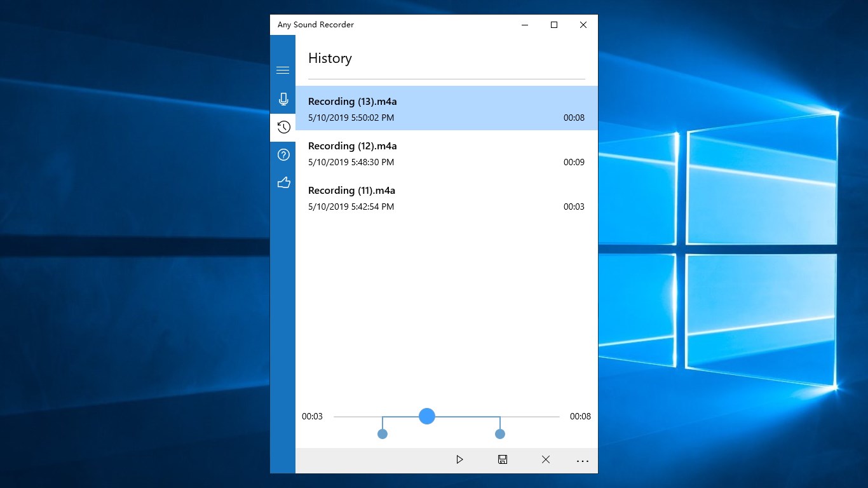Open the Help question mark page

point(283,154)
